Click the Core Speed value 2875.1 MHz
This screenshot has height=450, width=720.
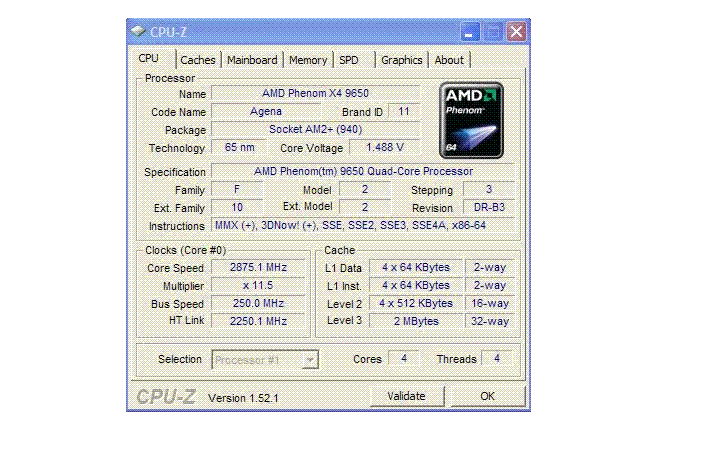pos(258,267)
